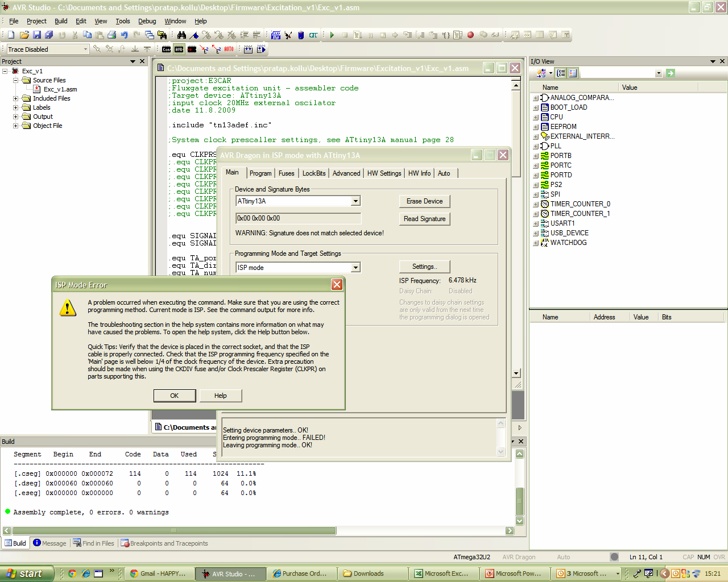Click the red AUTO programming icon
This screenshot has height=582, width=728.
pyautogui.click(x=229, y=49)
